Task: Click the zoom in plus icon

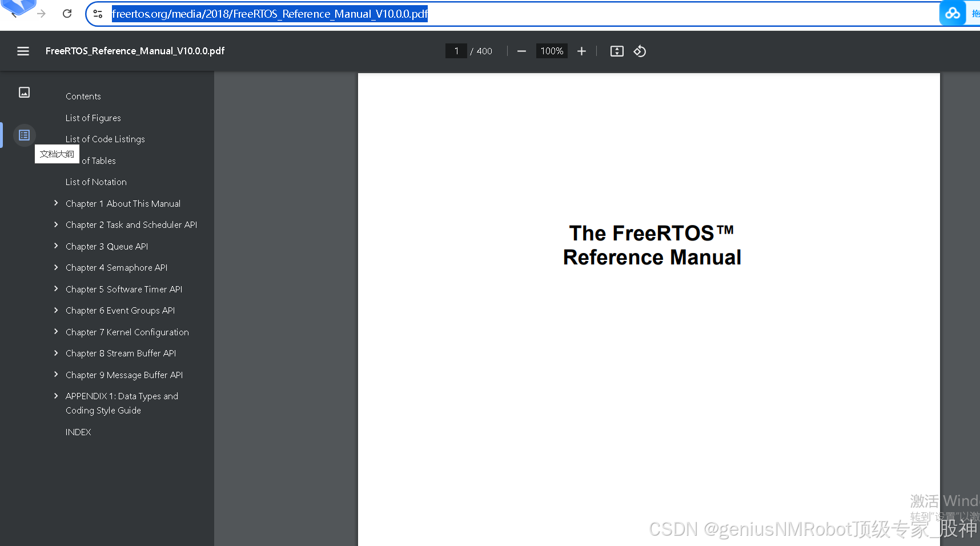Action: (x=581, y=51)
